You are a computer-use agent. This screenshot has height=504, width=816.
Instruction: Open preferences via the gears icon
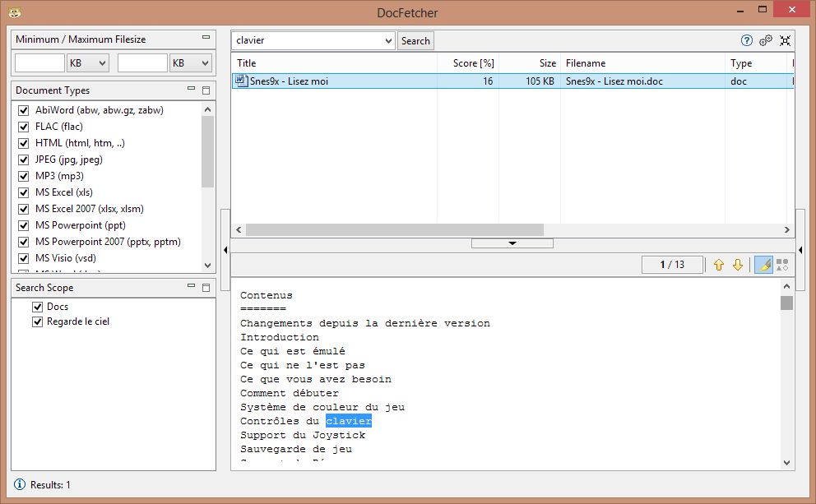coord(766,40)
